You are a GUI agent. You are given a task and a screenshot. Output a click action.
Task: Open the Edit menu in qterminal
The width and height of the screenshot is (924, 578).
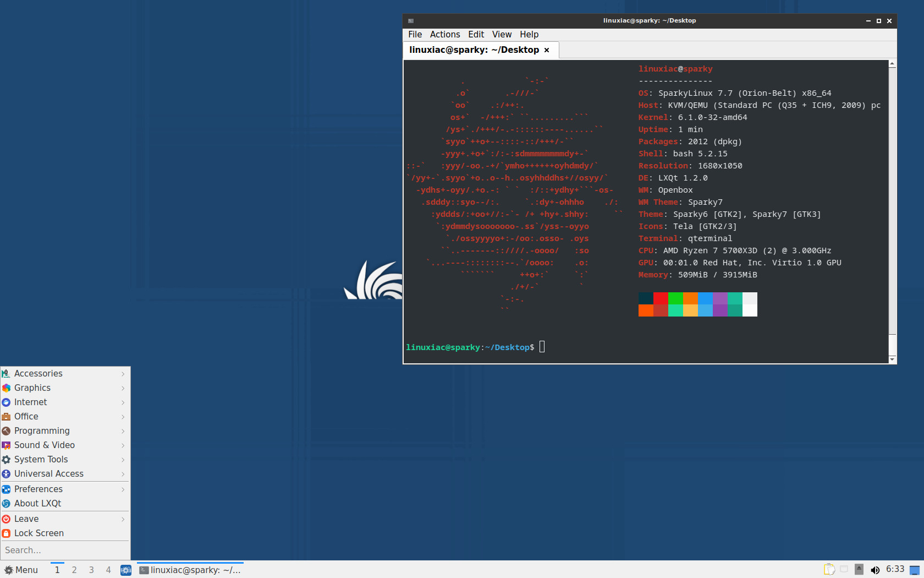(x=476, y=34)
